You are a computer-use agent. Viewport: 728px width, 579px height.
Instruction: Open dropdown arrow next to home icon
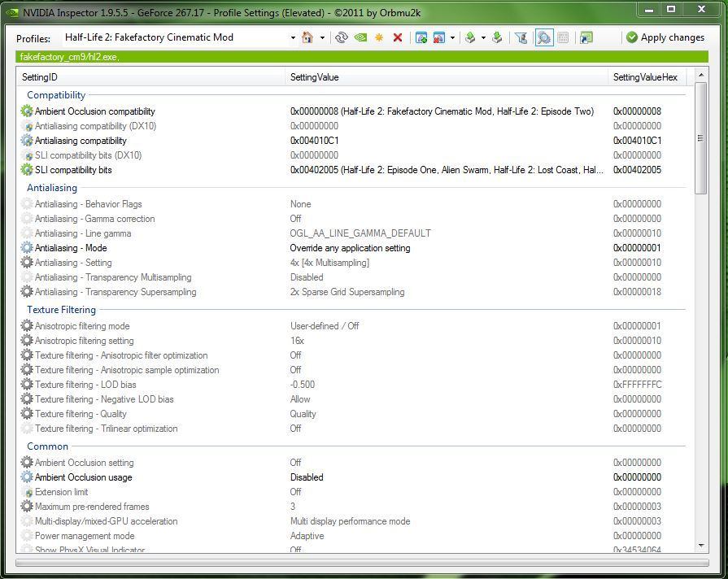(322, 37)
